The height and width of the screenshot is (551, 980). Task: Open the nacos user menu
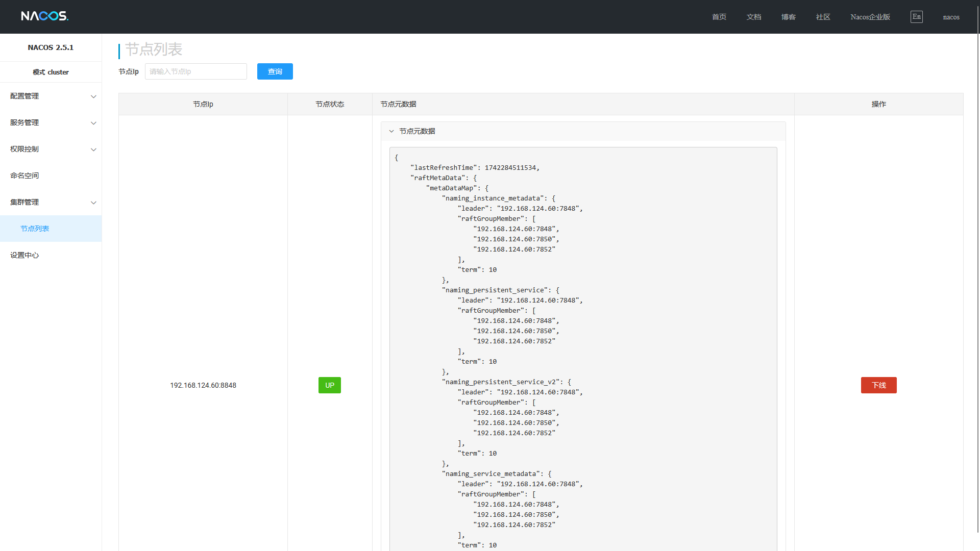click(951, 17)
